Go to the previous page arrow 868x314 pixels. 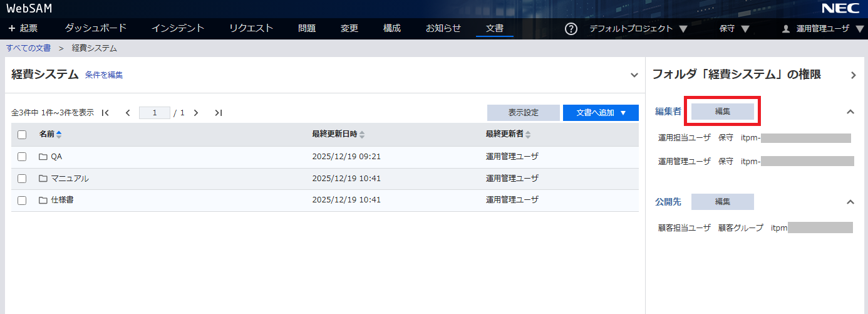[x=128, y=113]
